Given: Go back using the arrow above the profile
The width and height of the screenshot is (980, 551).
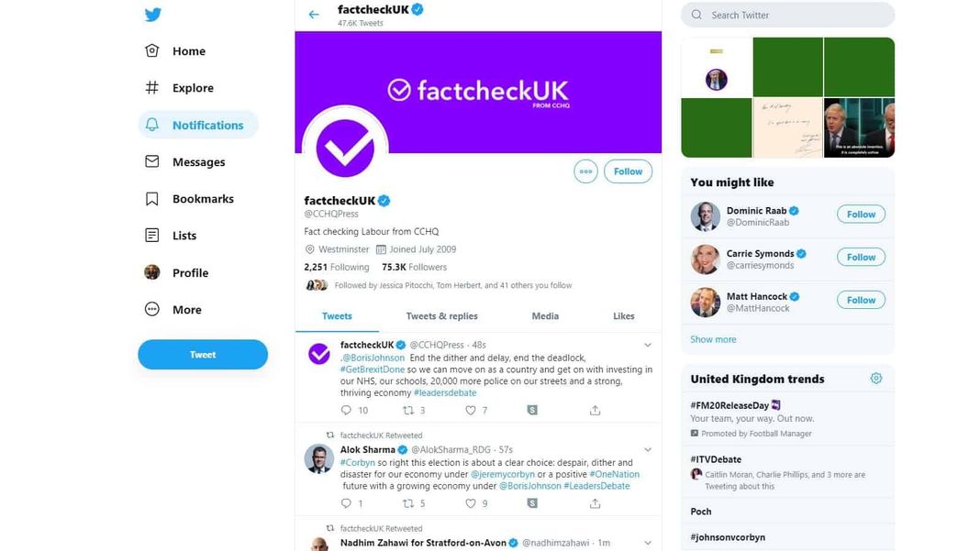Looking at the screenshot, I should point(313,14).
